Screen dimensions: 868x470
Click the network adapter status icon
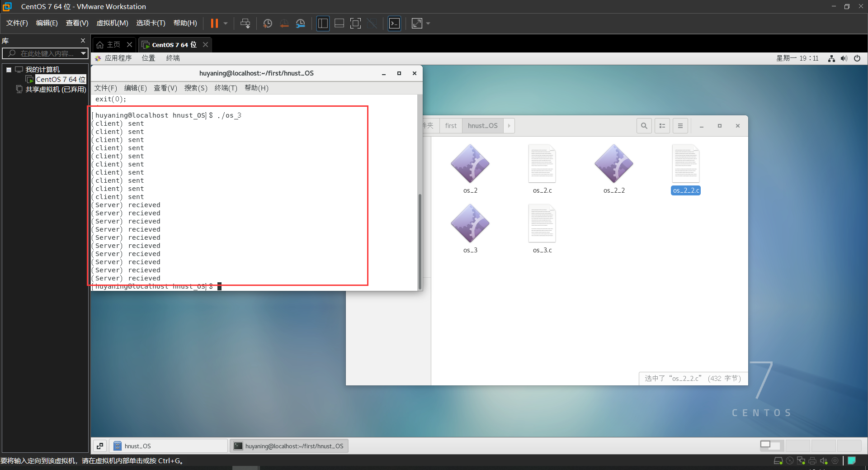pyautogui.click(x=801, y=461)
